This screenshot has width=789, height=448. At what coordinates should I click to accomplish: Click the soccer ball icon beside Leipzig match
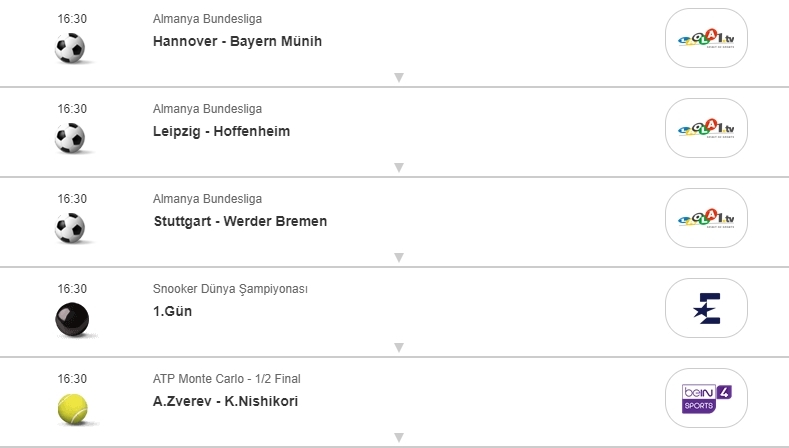(x=71, y=138)
